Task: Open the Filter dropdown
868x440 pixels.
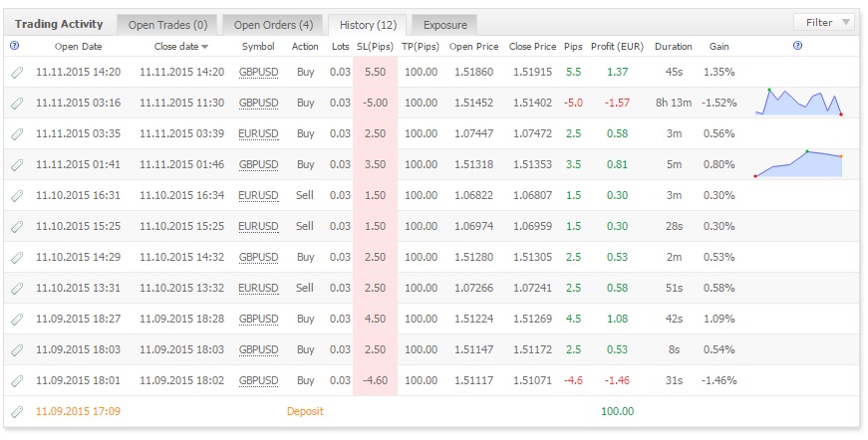Action: click(824, 23)
